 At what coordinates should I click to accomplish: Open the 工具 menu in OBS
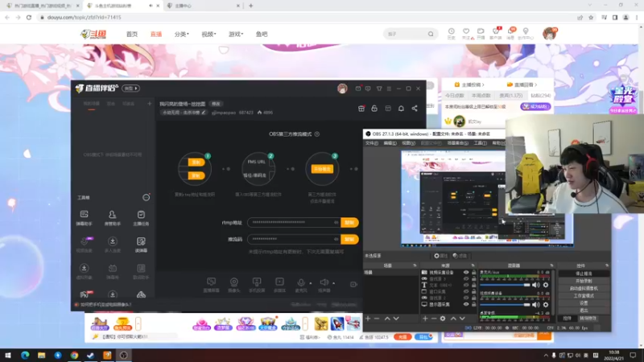tap(480, 143)
